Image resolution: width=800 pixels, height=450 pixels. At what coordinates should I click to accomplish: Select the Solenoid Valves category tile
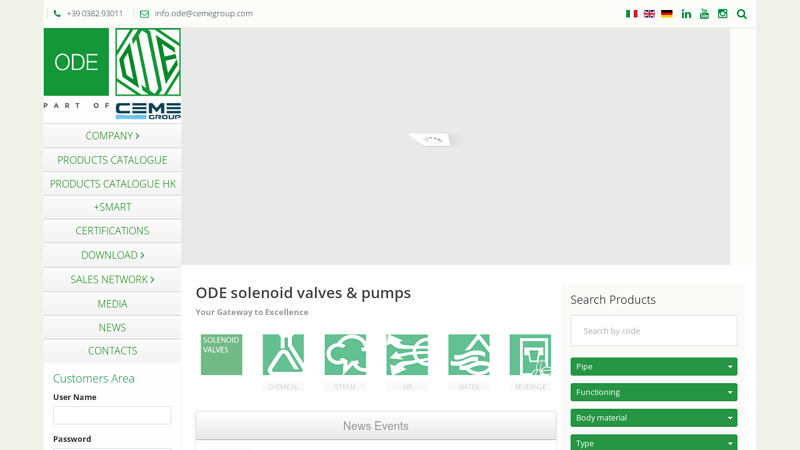[x=221, y=355]
